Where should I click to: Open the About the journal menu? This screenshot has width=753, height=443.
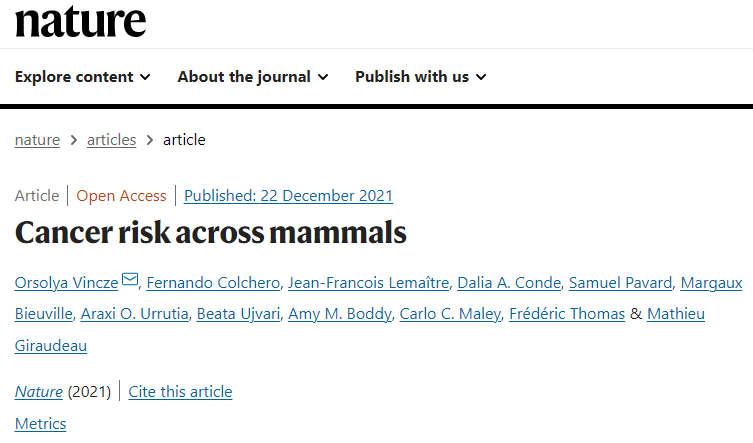[x=252, y=77]
